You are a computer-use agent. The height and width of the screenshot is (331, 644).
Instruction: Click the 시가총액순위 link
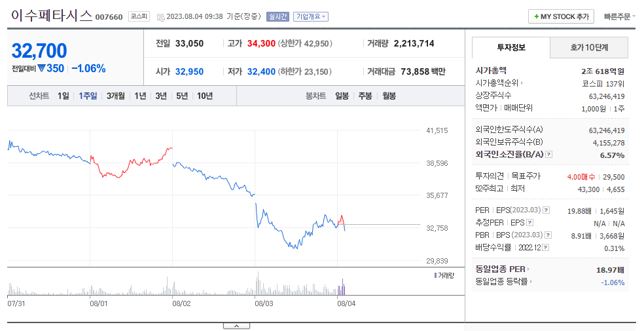[497, 83]
